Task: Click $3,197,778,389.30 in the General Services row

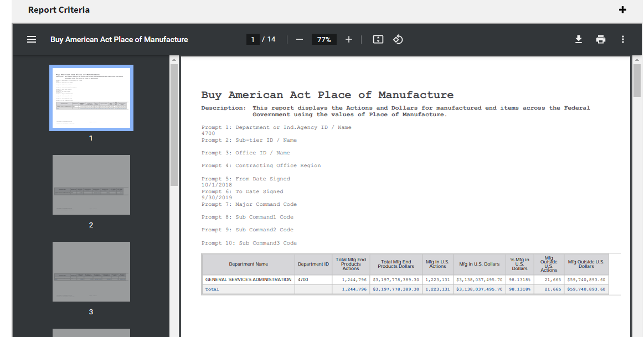Action: [396, 279]
